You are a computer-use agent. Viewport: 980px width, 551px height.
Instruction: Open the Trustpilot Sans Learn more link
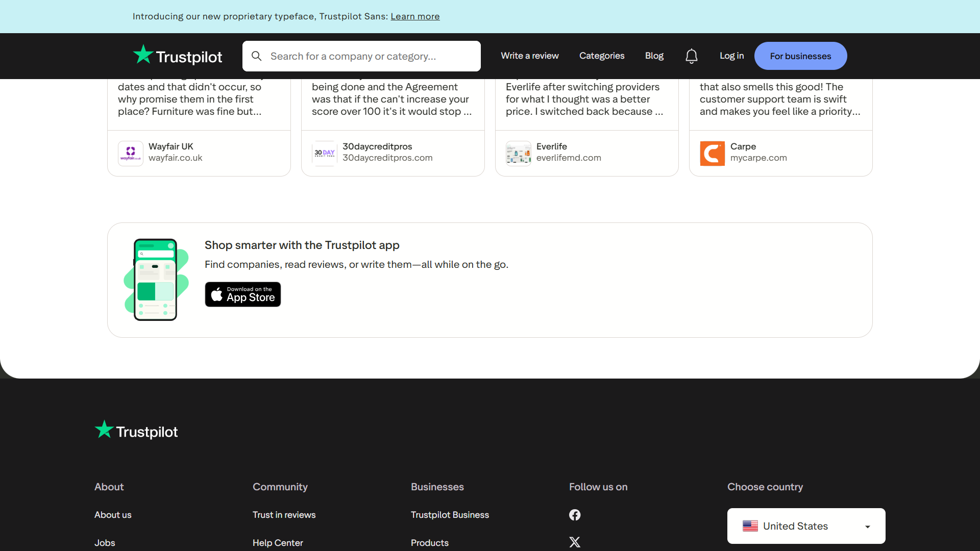point(414,16)
